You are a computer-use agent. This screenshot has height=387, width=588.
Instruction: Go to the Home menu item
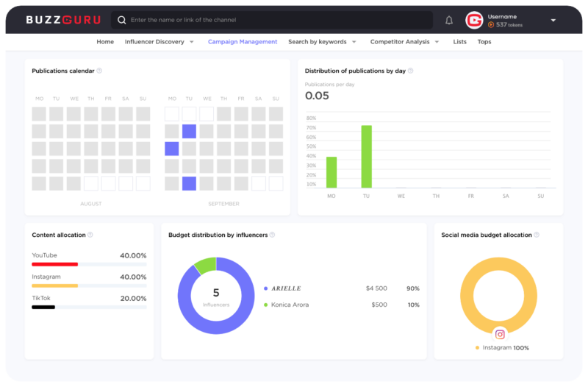[x=105, y=42]
